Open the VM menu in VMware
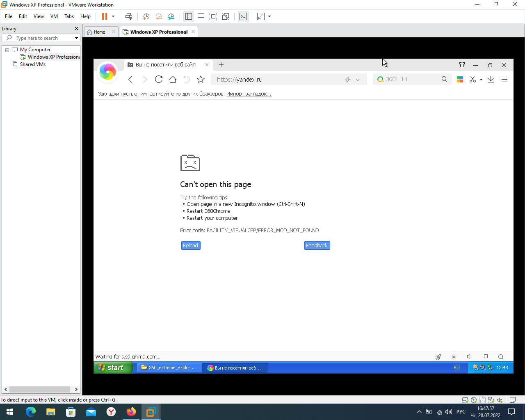The image size is (525, 420). pyautogui.click(x=54, y=16)
